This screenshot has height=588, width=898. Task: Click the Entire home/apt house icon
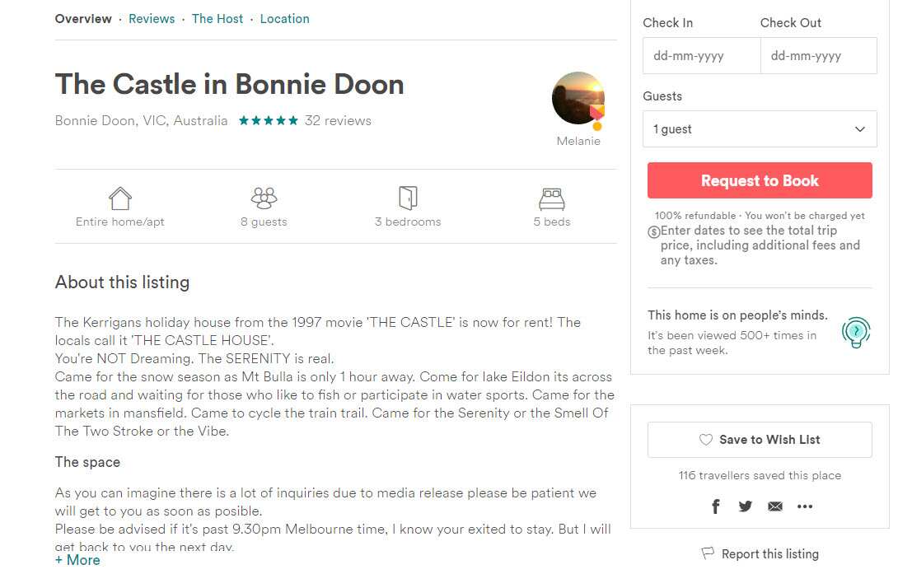pos(119,198)
